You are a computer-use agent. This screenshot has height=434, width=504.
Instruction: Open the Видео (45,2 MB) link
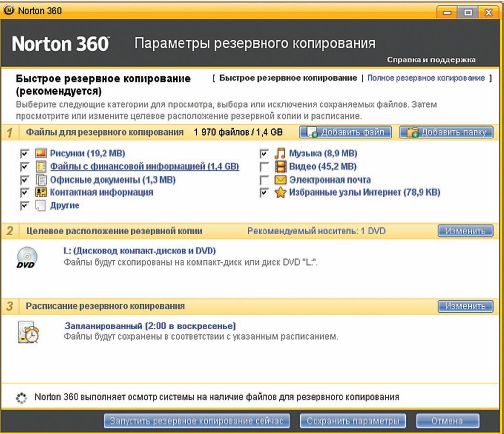pyautogui.click(x=323, y=166)
